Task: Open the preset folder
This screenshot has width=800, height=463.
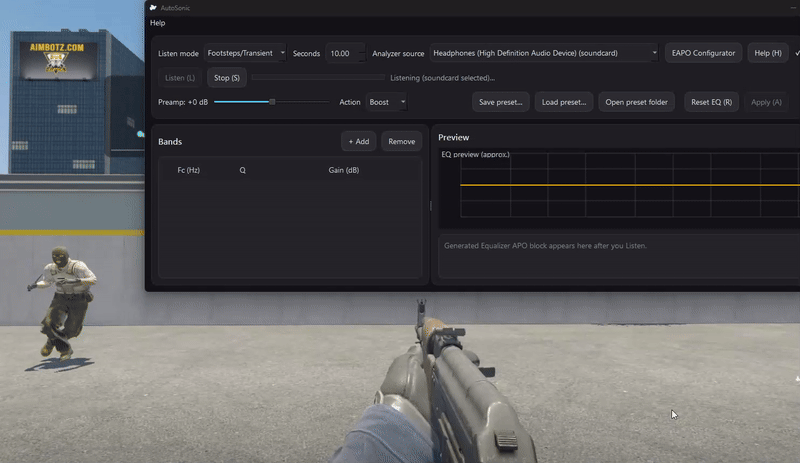Action: point(638,102)
